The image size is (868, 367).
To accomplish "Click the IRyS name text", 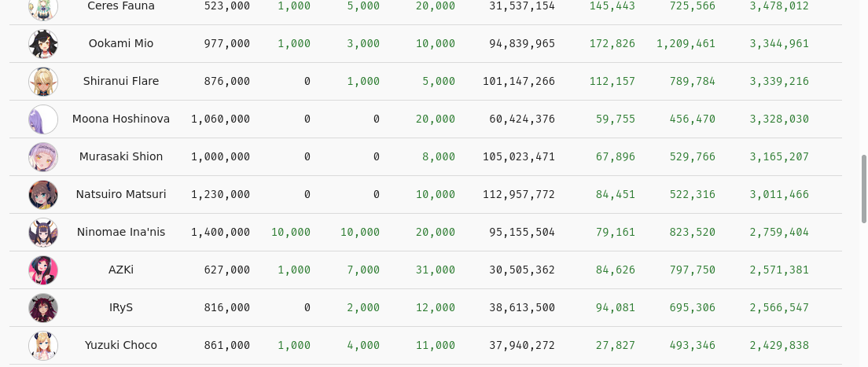I will pyautogui.click(x=121, y=308).
